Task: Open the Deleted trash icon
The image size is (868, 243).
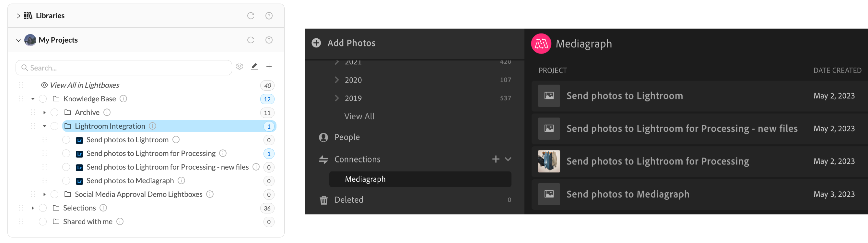Action: tap(323, 200)
